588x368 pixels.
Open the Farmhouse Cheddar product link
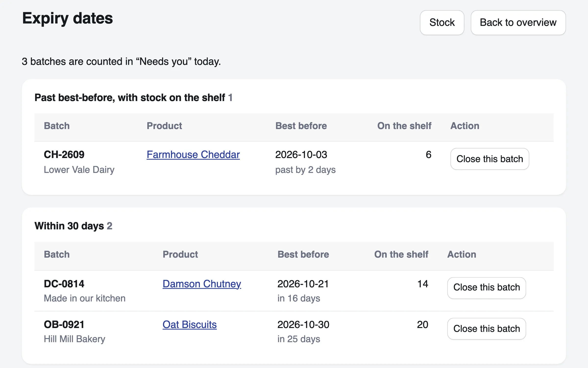pos(193,155)
